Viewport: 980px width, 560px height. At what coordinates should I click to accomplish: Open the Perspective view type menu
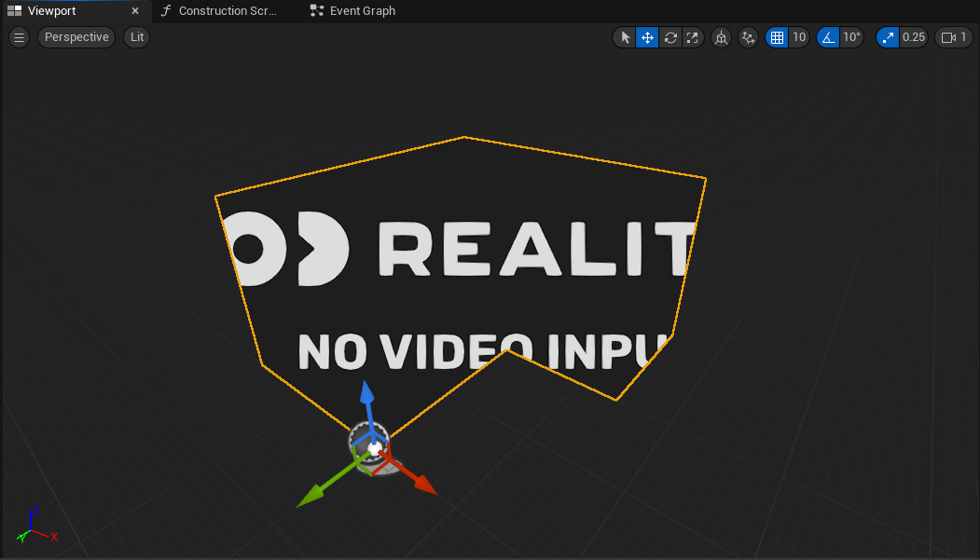[x=76, y=37]
